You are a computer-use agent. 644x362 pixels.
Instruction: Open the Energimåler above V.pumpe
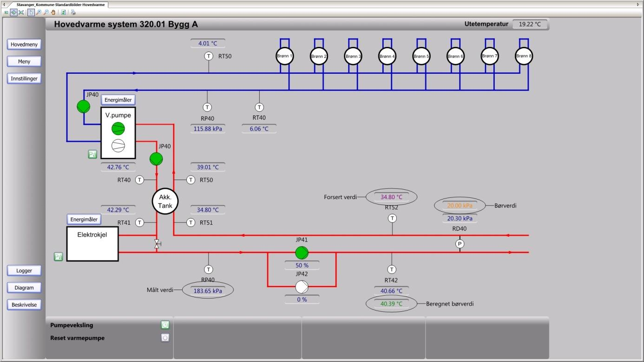[x=118, y=100]
